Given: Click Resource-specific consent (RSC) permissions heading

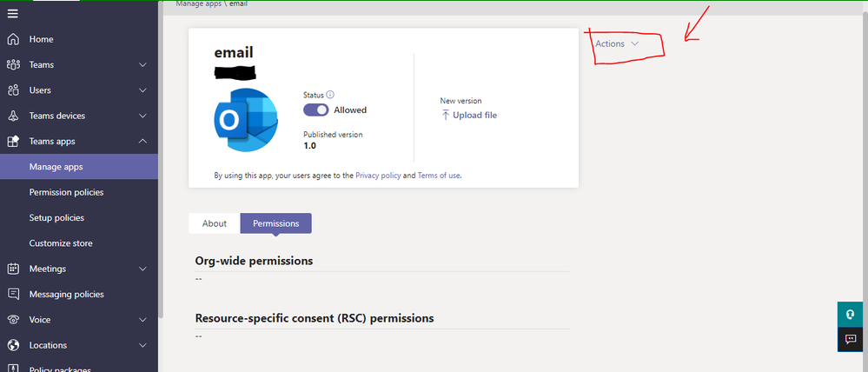Looking at the screenshot, I should click(x=315, y=319).
